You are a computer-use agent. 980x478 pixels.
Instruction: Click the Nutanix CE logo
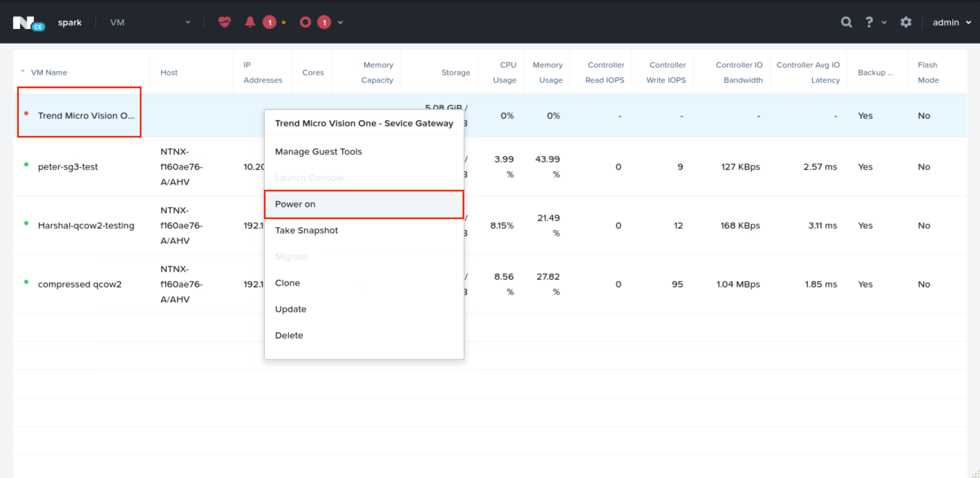[29, 23]
